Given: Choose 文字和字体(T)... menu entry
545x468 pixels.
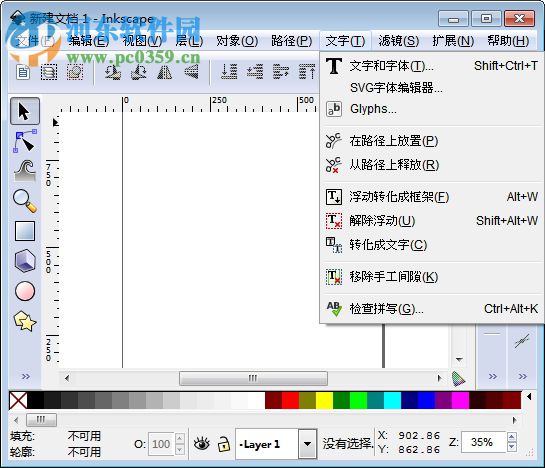Looking at the screenshot, I should pos(432,66).
